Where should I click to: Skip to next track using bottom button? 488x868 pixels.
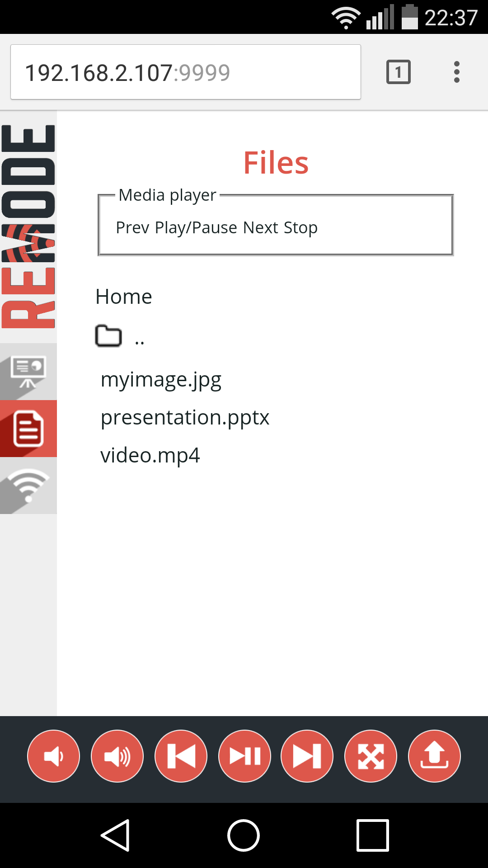point(307,756)
